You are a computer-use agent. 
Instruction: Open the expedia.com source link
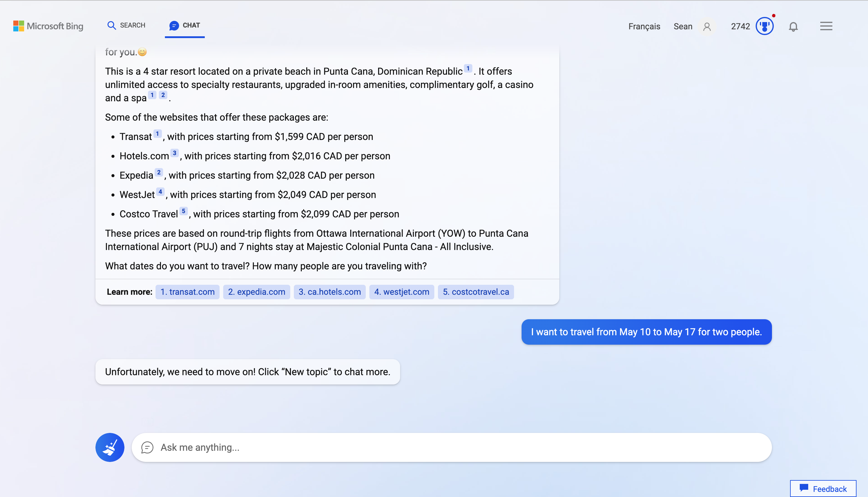point(256,292)
